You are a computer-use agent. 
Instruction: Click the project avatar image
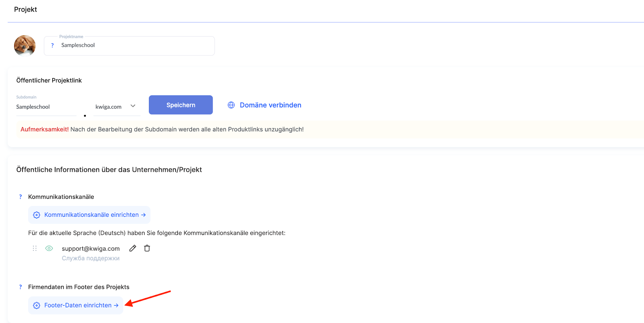pos(25,45)
